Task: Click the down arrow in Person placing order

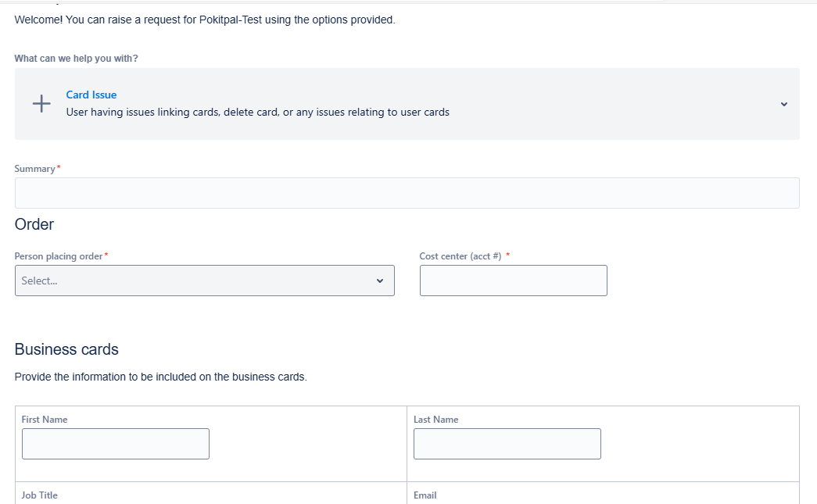Action: tap(380, 281)
